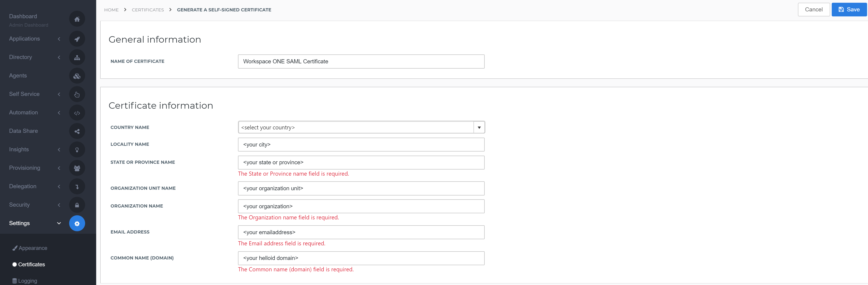Click the Applications rocket icon
868x285 pixels.
pos(77,39)
